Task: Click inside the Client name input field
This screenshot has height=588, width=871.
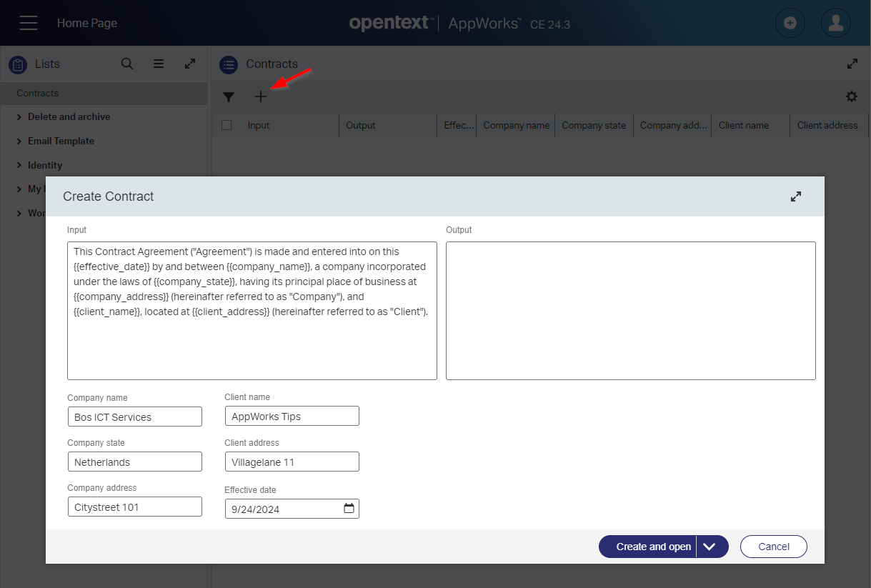Action: pos(292,415)
